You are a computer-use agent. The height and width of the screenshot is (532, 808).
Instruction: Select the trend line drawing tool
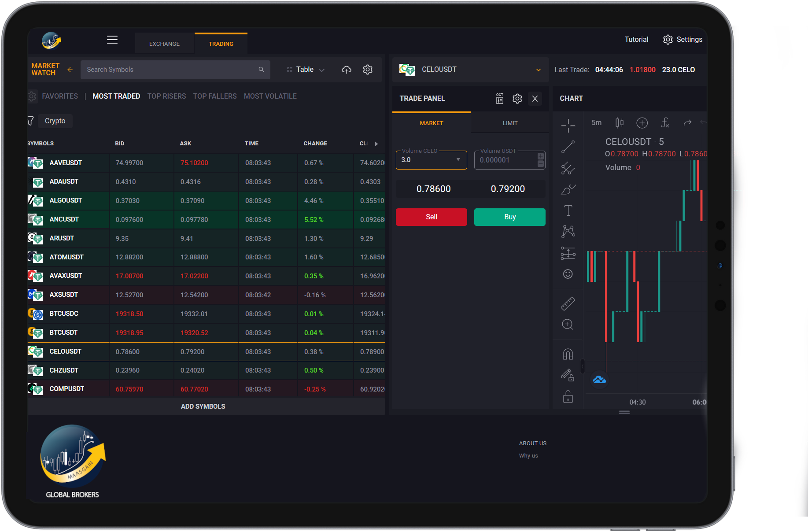pyautogui.click(x=568, y=147)
